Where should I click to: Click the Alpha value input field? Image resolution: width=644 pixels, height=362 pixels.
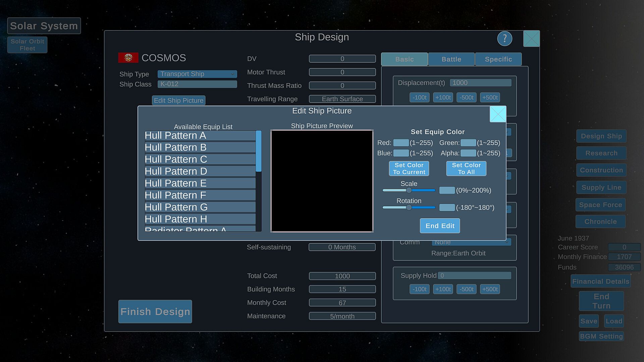[468, 153]
